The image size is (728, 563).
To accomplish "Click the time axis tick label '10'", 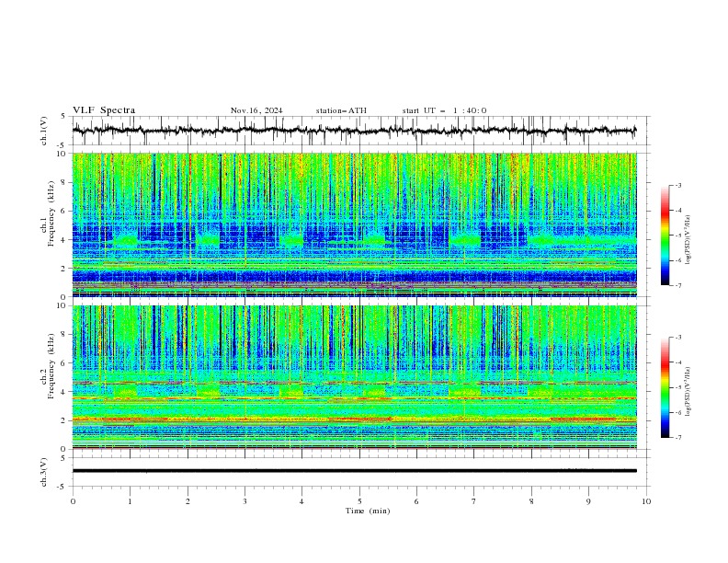I will (646, 501).
